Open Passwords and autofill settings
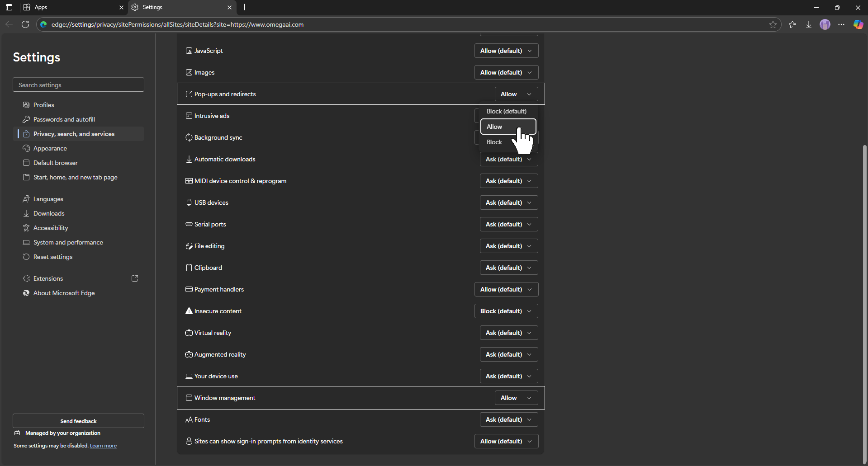Viewport: 868px width, 466px height. pos(64,119)
